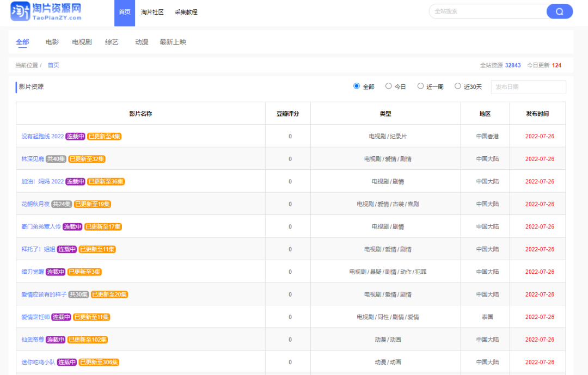Open the 首页 navigation tab
Viewport: 588px width, 375px height.
pos(125,12)
